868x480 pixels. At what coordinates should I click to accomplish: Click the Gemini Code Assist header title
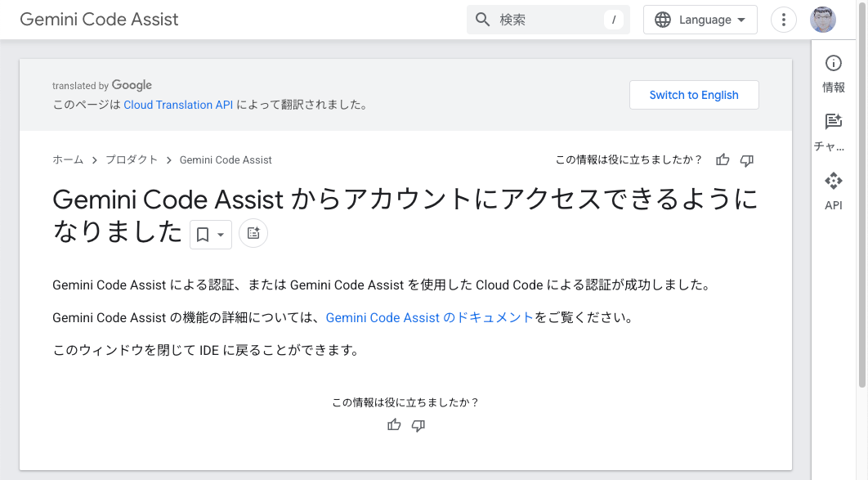[99, 20]
